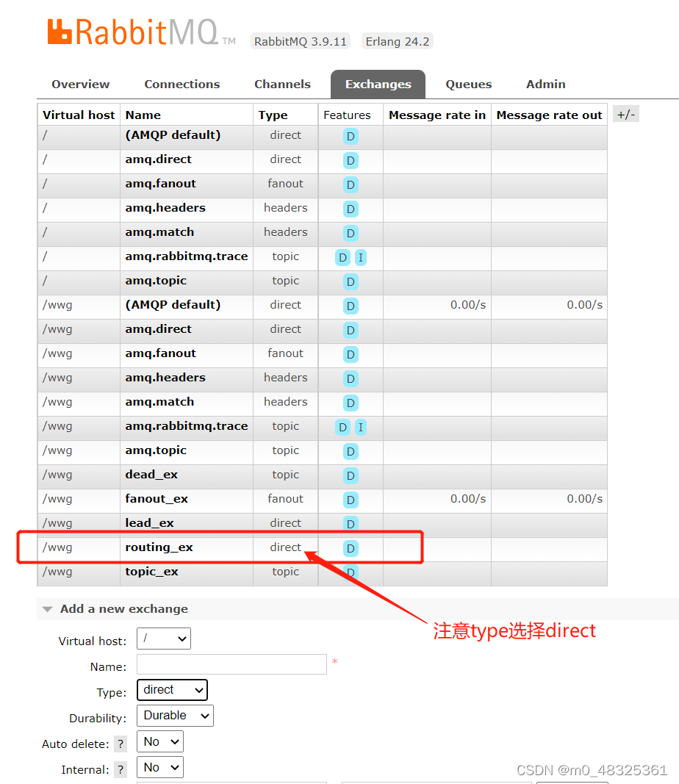Open amq.topic in /wwg virtual host

pos(156,450)
